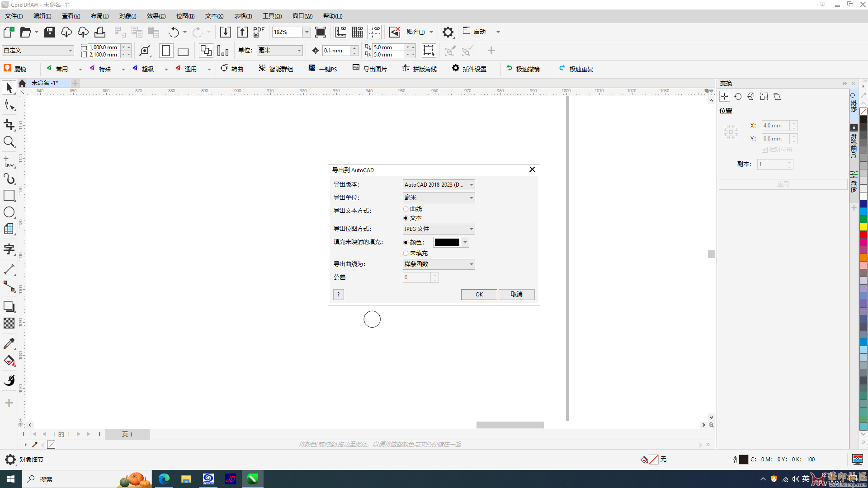Click the 极速撤销 button
Viewport: 868px width, 488px height.
(x=523, y=69)
